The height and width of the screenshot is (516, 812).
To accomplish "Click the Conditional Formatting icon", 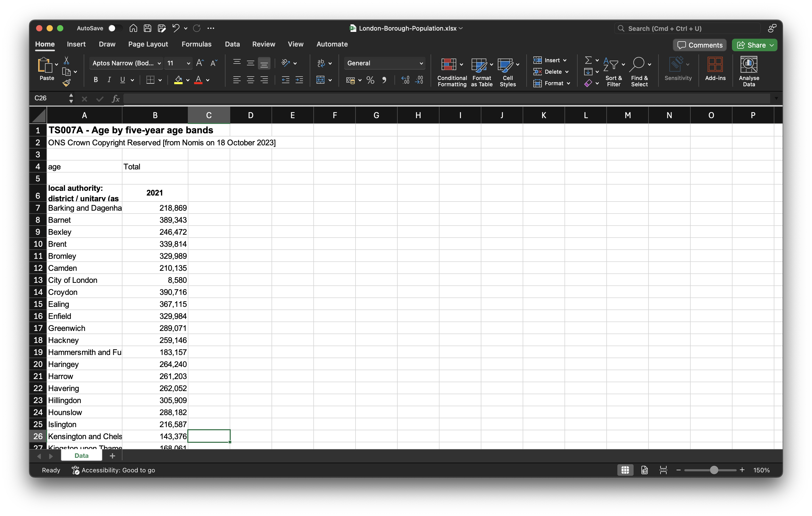I will (449, 64).
